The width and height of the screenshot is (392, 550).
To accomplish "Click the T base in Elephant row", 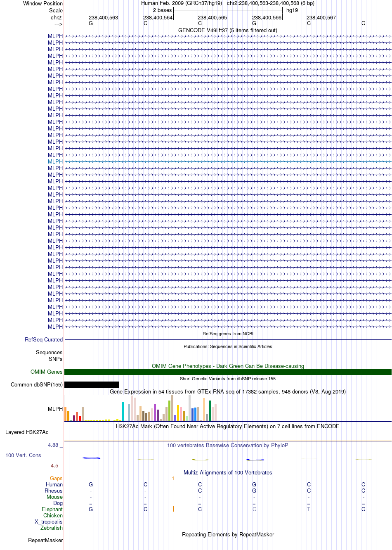I will (309, 509).
